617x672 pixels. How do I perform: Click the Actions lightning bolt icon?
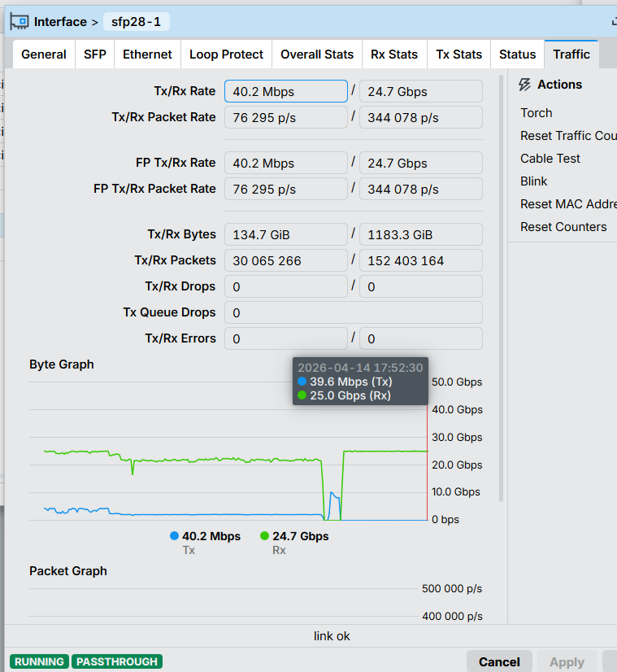pyautogui.click(x=524, y=85)
